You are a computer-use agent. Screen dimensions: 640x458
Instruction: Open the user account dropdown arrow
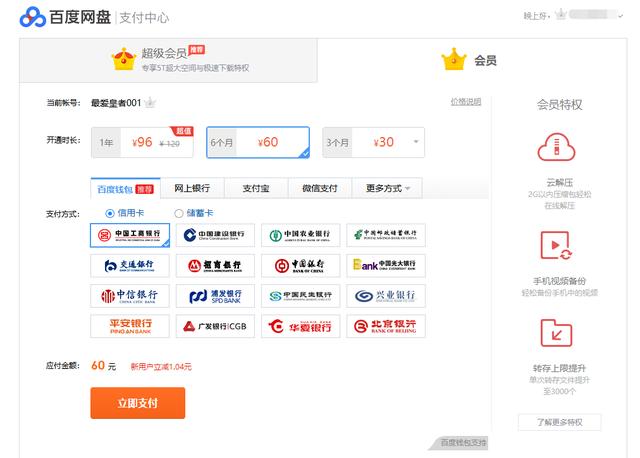click(621, 16)
